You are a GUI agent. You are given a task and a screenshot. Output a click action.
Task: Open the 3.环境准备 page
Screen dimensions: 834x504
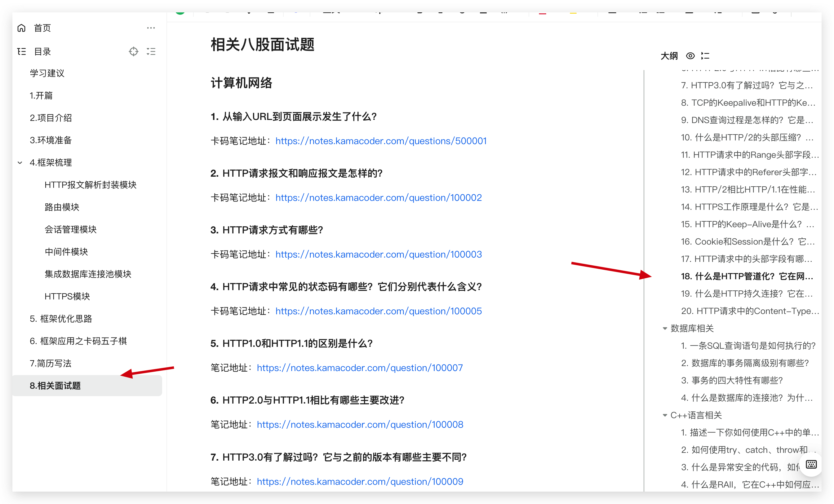coord(51,140)
